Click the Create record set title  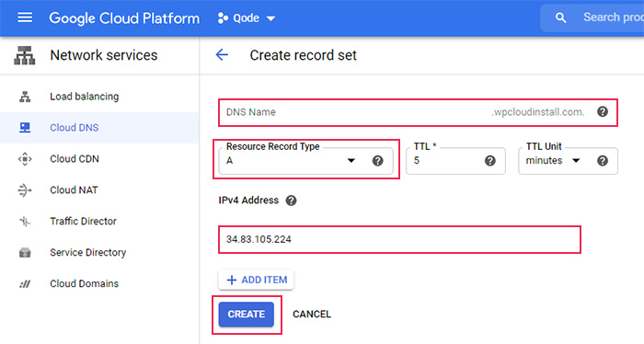click(303, 55)
